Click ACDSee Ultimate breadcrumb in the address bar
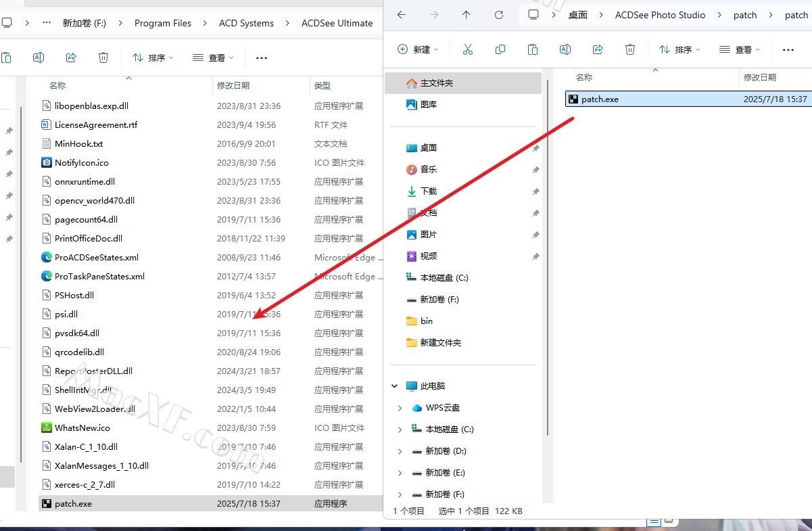Screen dimensions: 812x531 point(337,23)
